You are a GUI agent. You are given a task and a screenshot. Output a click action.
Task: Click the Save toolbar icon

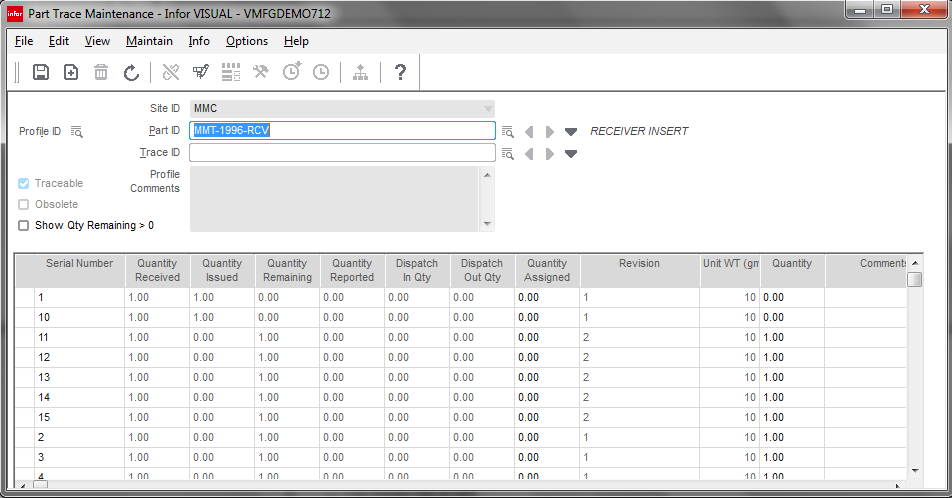(41, 72)
